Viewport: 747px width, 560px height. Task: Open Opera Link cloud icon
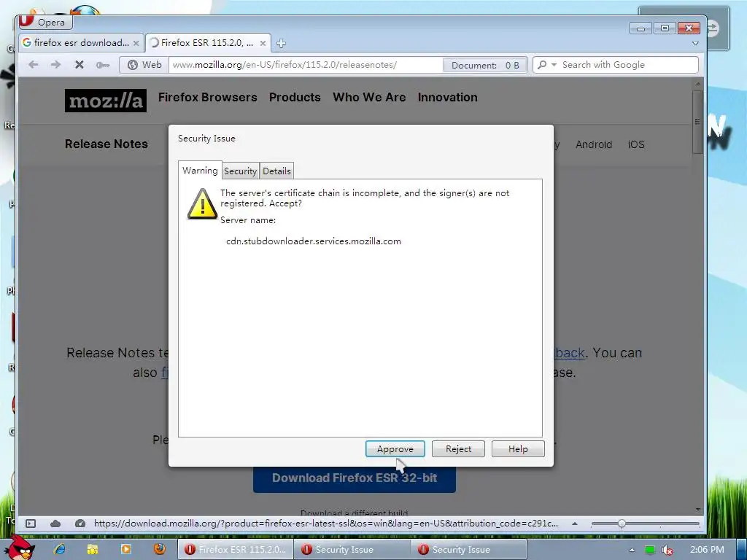[x=55, y=524]
